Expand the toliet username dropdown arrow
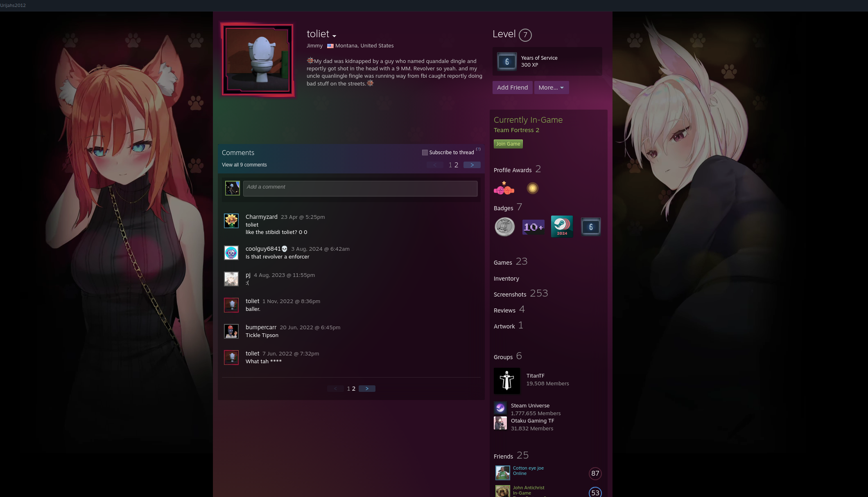This screenshot has height=497, width=868. (x=334, y=36)
